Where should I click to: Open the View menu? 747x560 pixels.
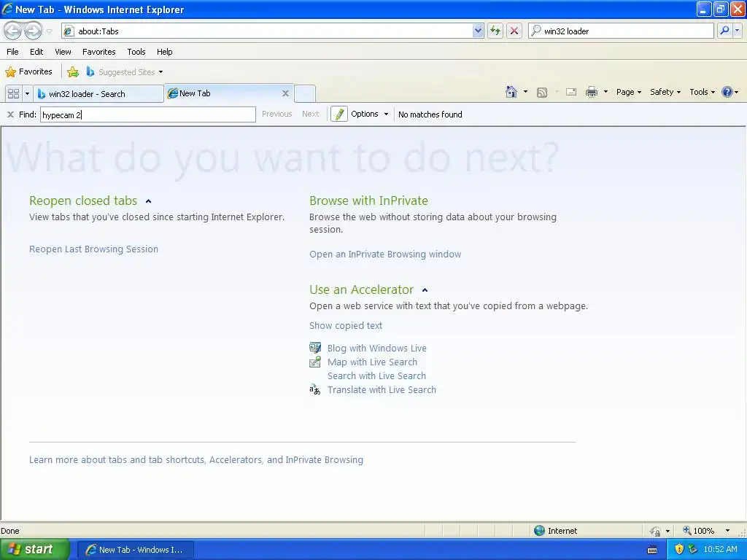[x=63, y=52]
